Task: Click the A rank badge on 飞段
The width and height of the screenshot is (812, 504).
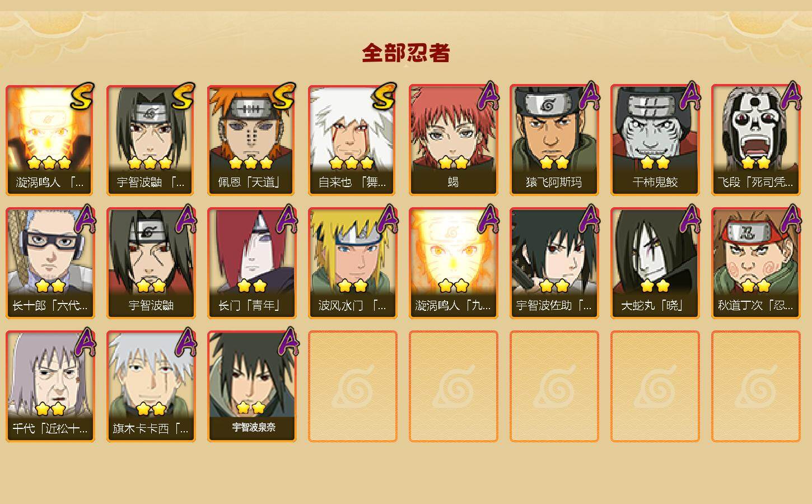Action: click(x=790, y=95)
